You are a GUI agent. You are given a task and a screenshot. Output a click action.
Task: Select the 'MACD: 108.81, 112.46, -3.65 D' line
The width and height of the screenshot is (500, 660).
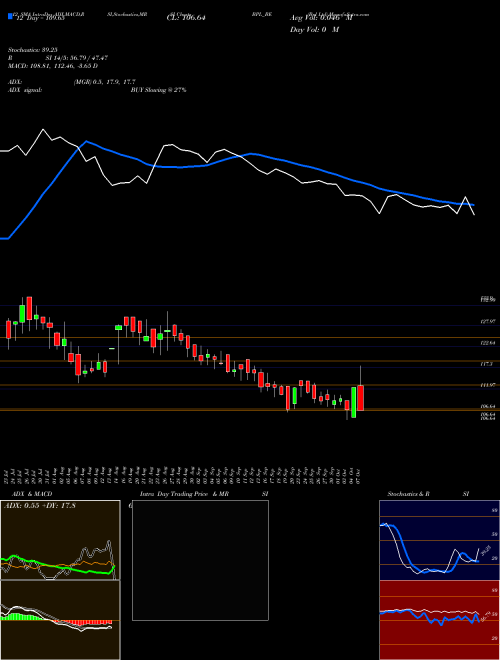click(53, 66)
